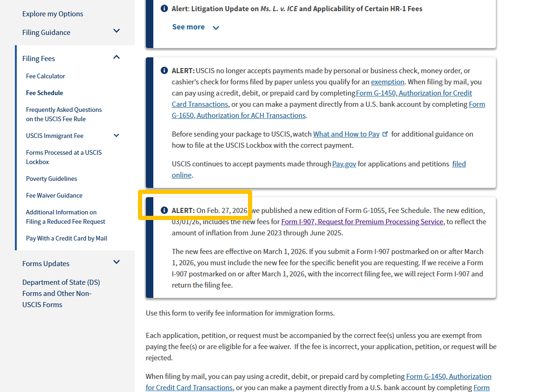The image size is (542, 392).
Task: Go to Fee Waiver Guidance
Action: coord(54,195)
